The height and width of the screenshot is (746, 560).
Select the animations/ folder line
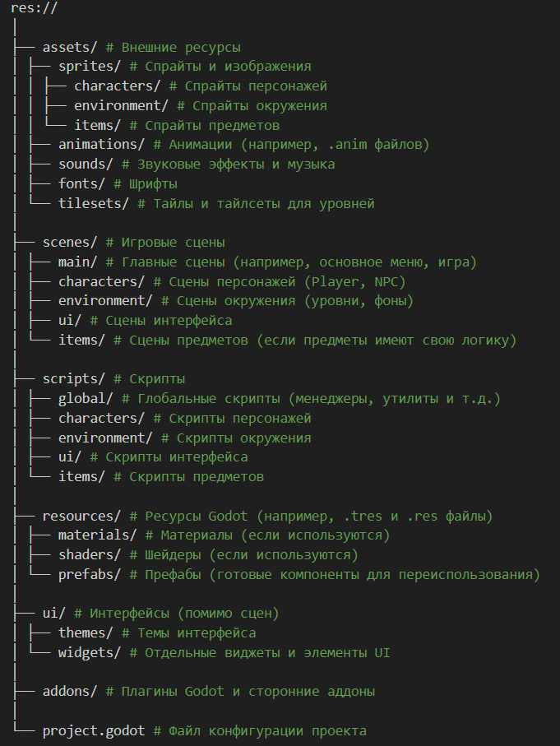(x=102, y=145)
